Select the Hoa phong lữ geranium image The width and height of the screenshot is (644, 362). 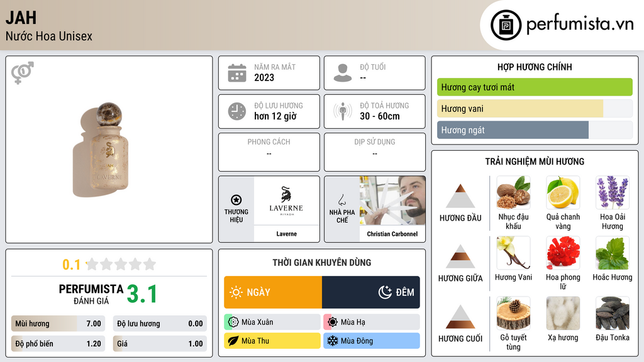[x=563, y=253]
